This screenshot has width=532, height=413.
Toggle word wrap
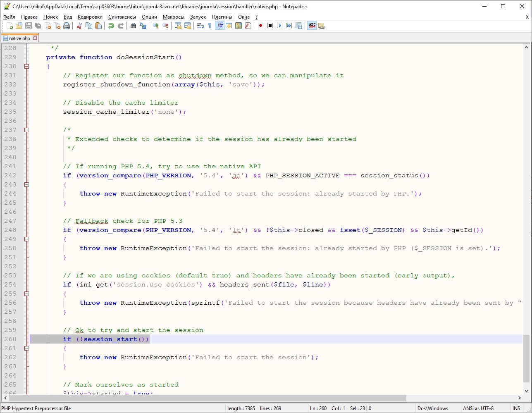point(200,26)
